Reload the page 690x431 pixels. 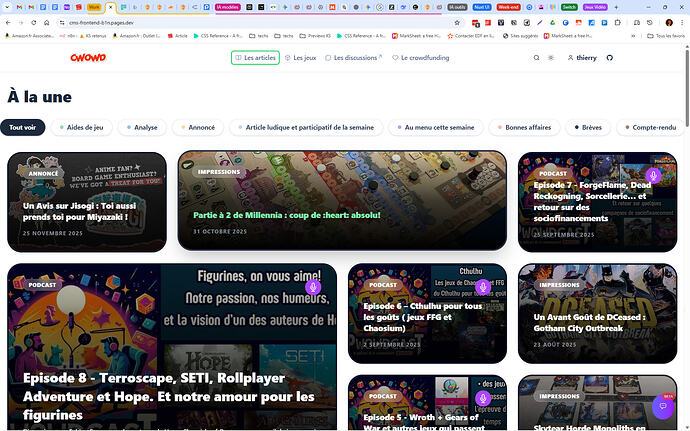[34, 22]
